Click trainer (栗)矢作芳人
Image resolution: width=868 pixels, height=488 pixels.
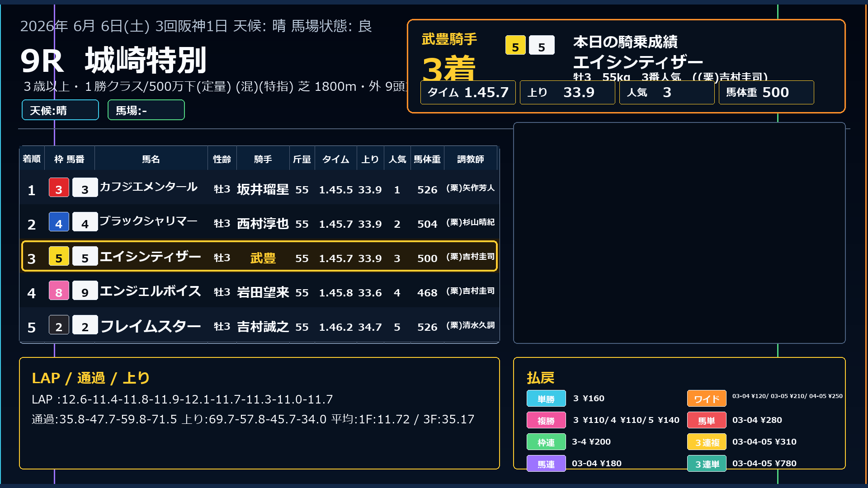470,188
